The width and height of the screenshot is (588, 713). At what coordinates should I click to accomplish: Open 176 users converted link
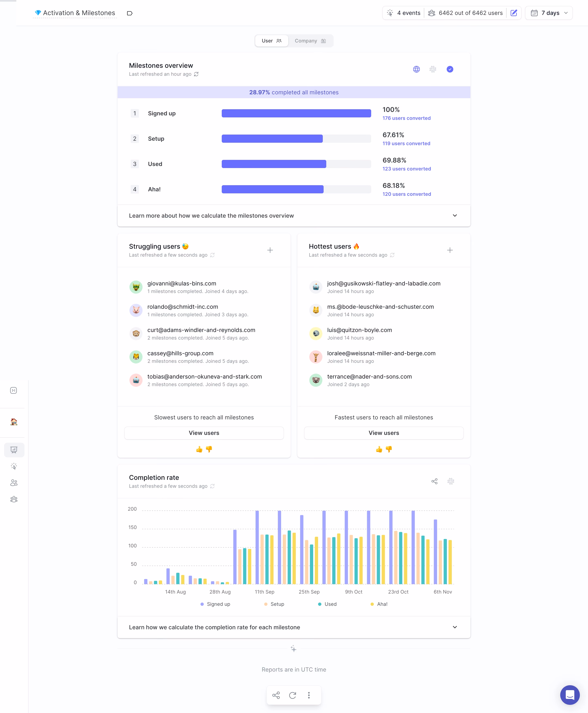[x=406, y=118]
